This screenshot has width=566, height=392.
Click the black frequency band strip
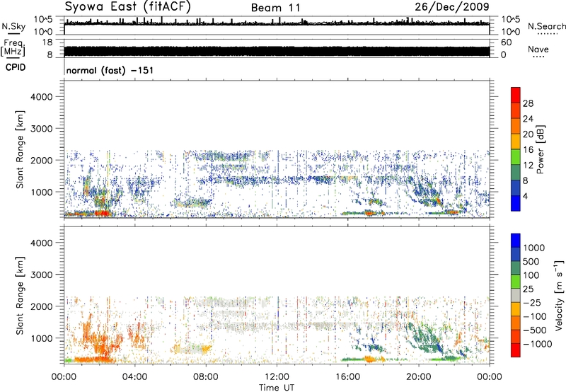point(277,52)
